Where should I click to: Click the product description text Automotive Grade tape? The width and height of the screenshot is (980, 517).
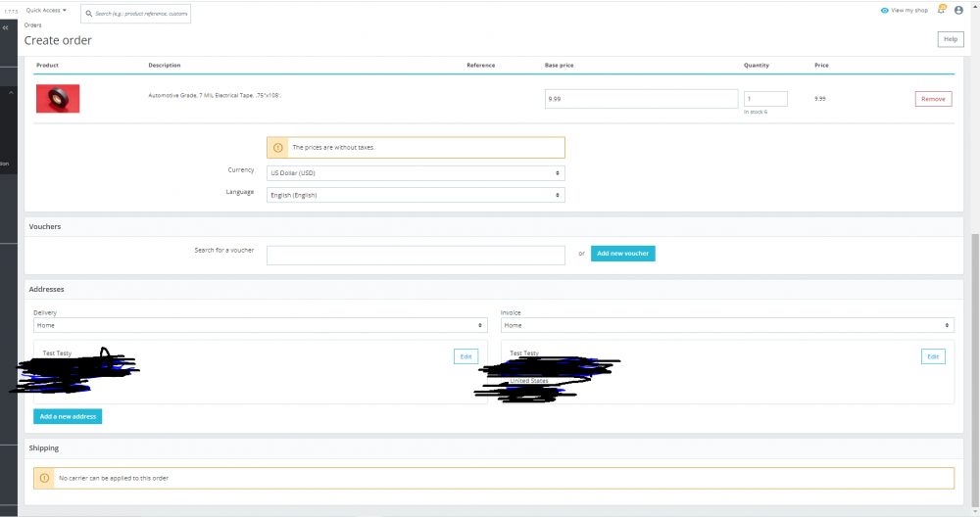pyautogui.click(x=215, y=96)
